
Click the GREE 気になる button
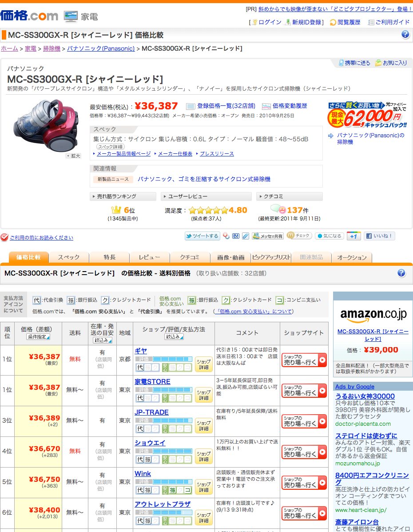330,236
